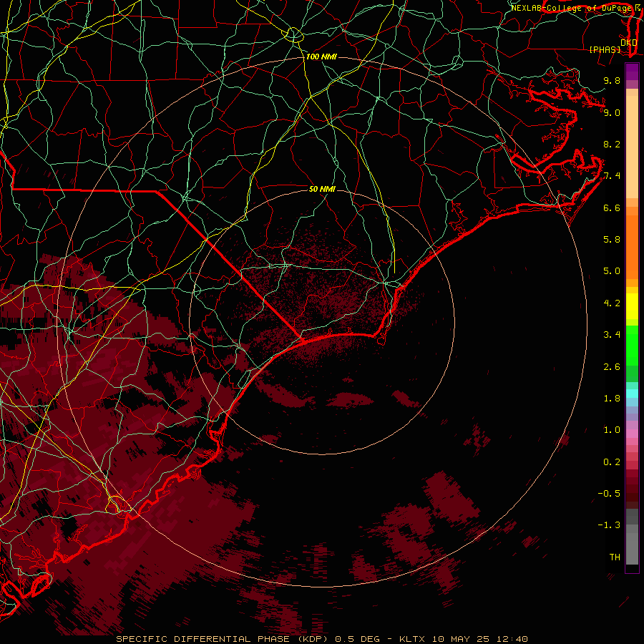Pick the pink segment of the color bar

(x=632, y=434)
